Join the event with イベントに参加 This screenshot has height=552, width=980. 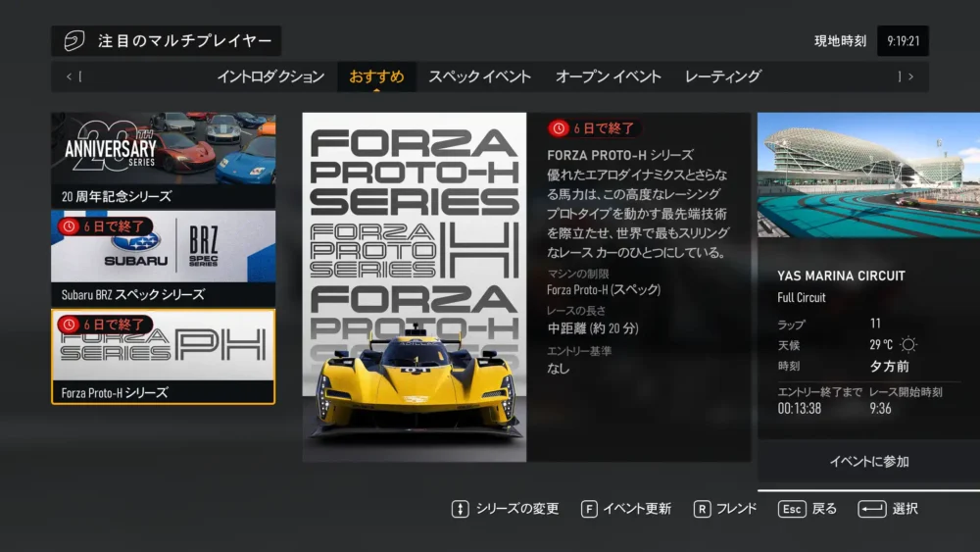point(868,462)
